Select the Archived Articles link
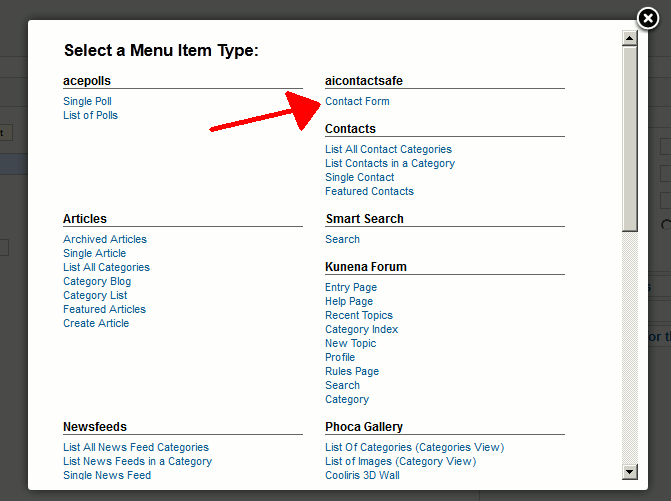The image size is (671, 501). (104, 240)
